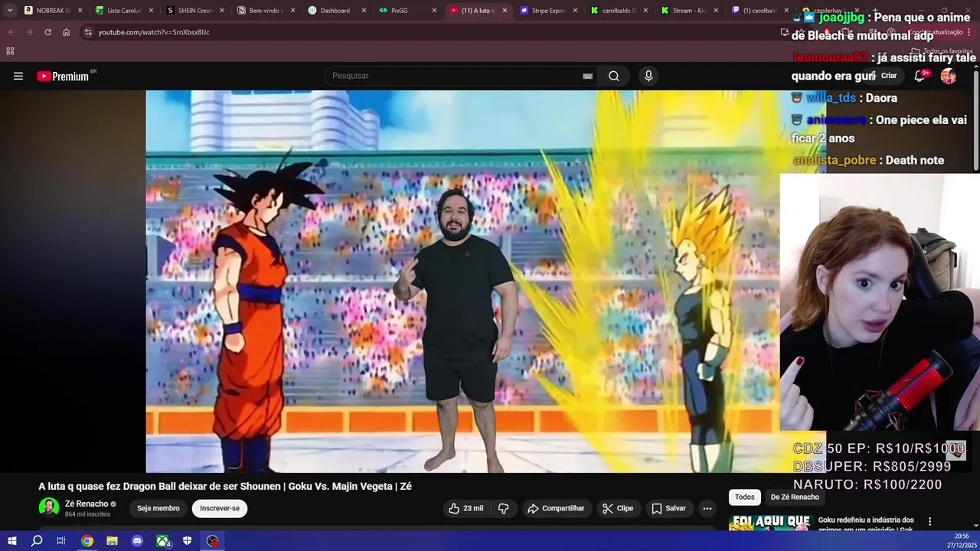Switch to the SHEIN Creator tab

coord(194,11)
